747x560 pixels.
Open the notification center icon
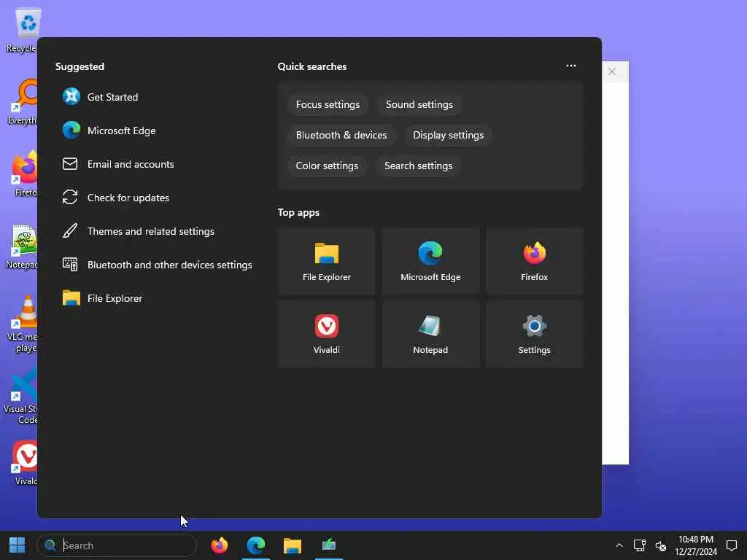732,545
